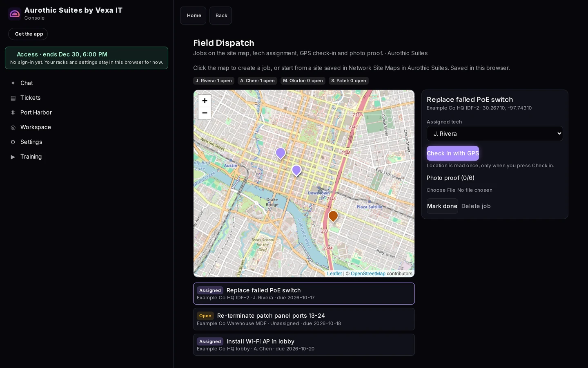Screen dimensions: 588x368
Task: Select the orange map marker pin
Action: (333, 216)
